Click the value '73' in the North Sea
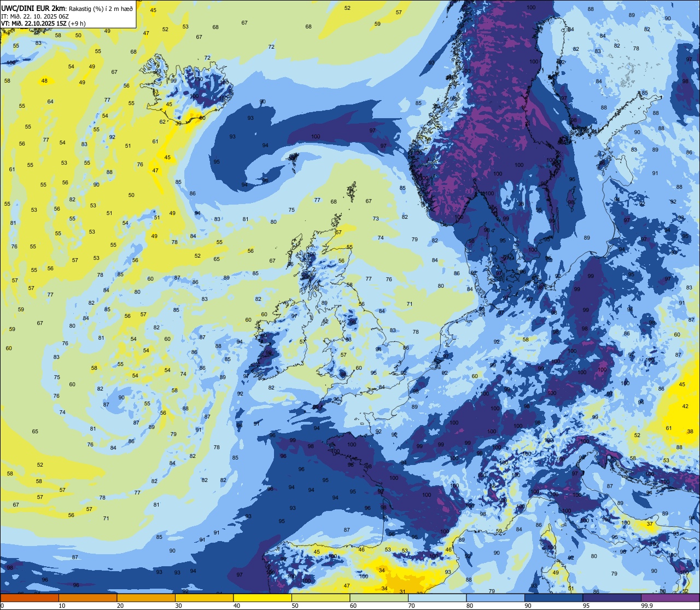 click(376, 219)
